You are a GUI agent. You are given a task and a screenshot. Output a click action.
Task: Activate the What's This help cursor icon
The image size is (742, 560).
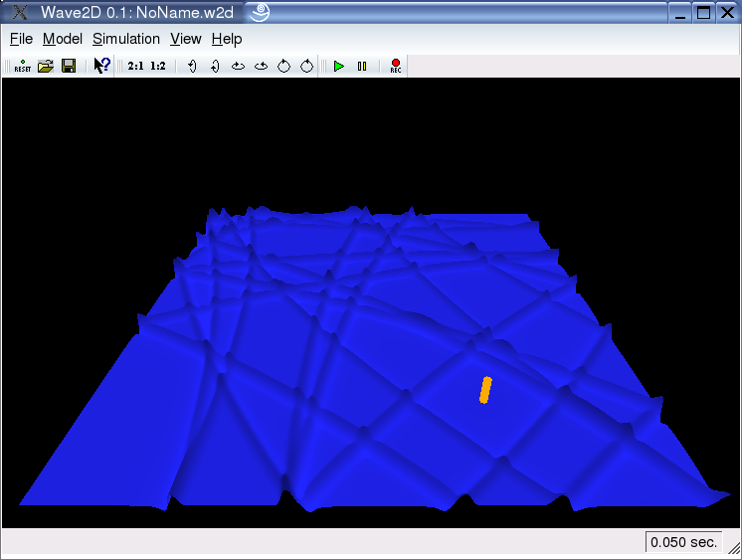[101, 67]
